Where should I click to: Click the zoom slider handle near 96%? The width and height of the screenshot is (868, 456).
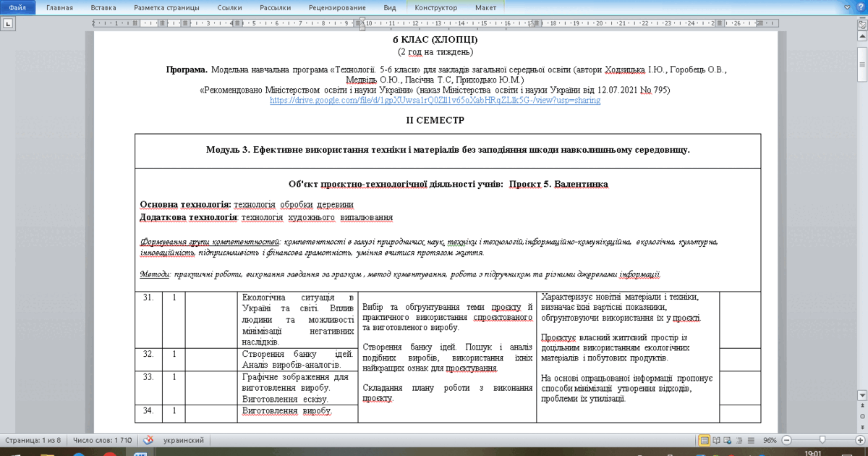click(x=822, y=440)
